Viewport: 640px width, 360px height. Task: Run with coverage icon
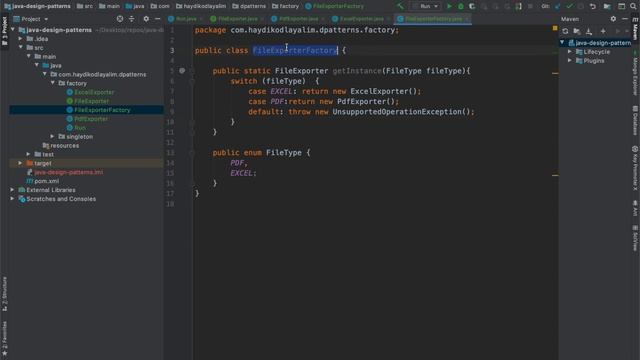coord(472,6)
